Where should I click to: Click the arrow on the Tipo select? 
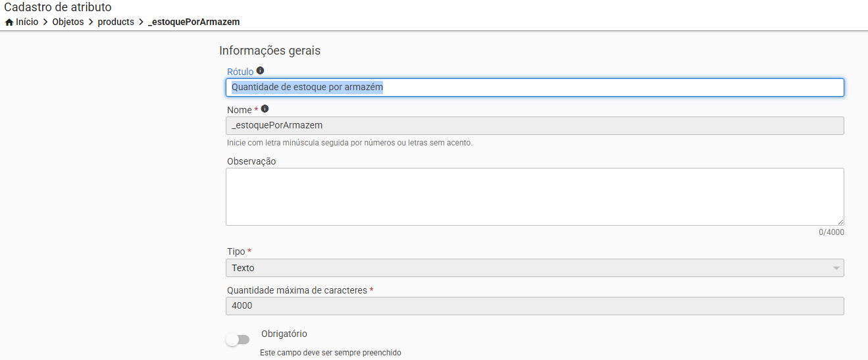pos(836,269)
